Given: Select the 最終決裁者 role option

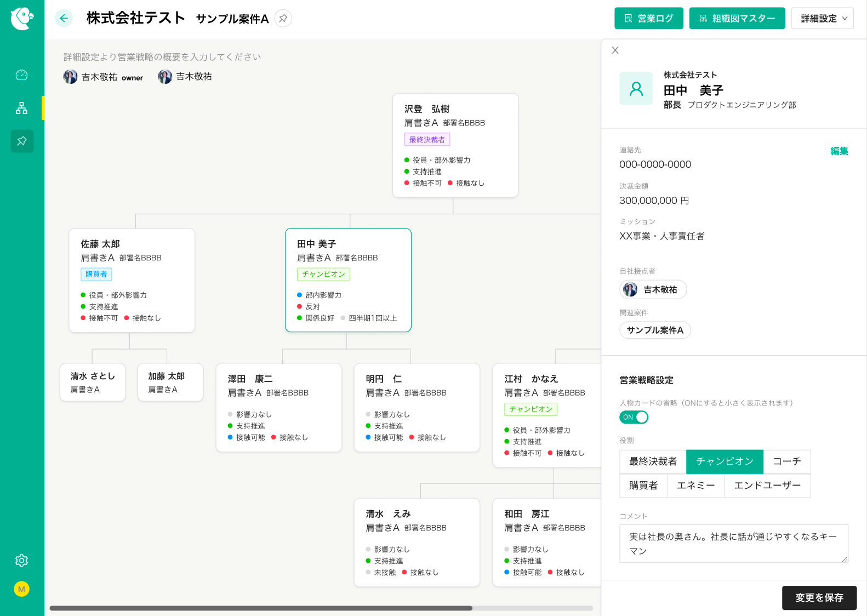Looking at the screenshot, I should [653, 461].
